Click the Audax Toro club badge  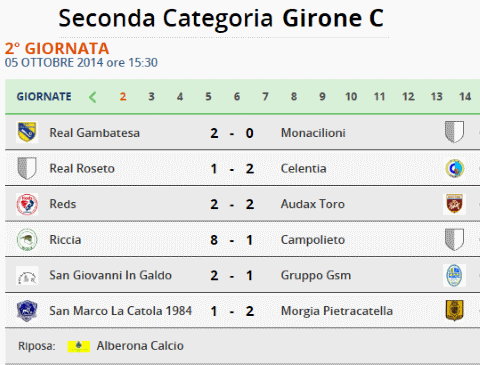click(455, 204)
